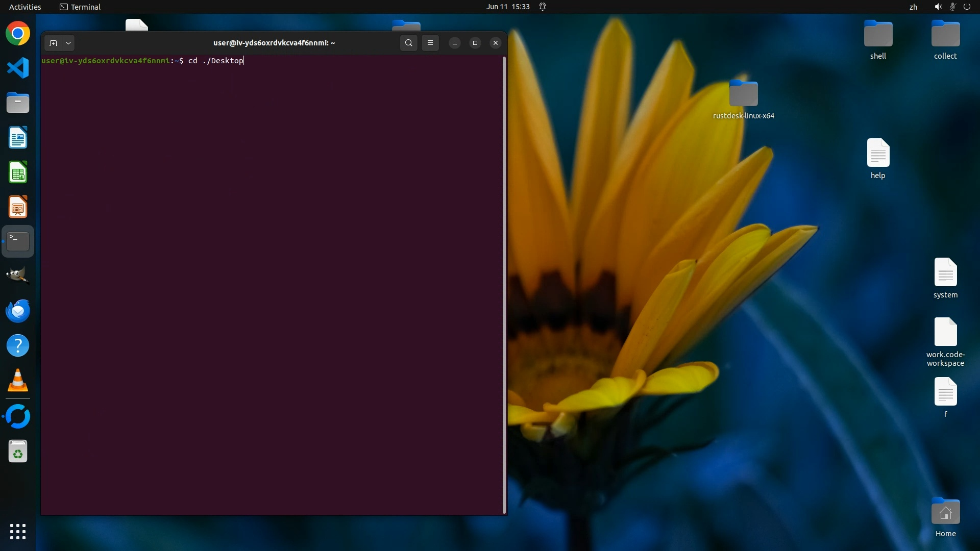Open system menu via power icon
Image resolution: width=980 pixels, height=551 pixels.
(967, 7)
